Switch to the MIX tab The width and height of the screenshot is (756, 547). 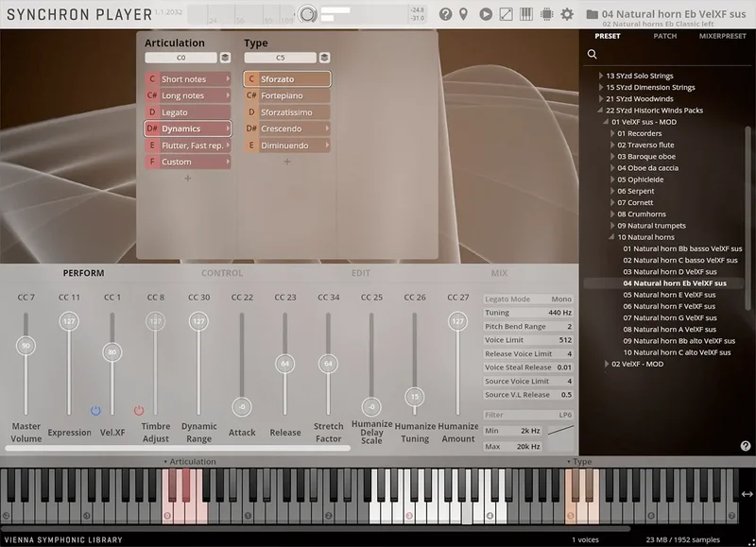click(x=499, y=273)
